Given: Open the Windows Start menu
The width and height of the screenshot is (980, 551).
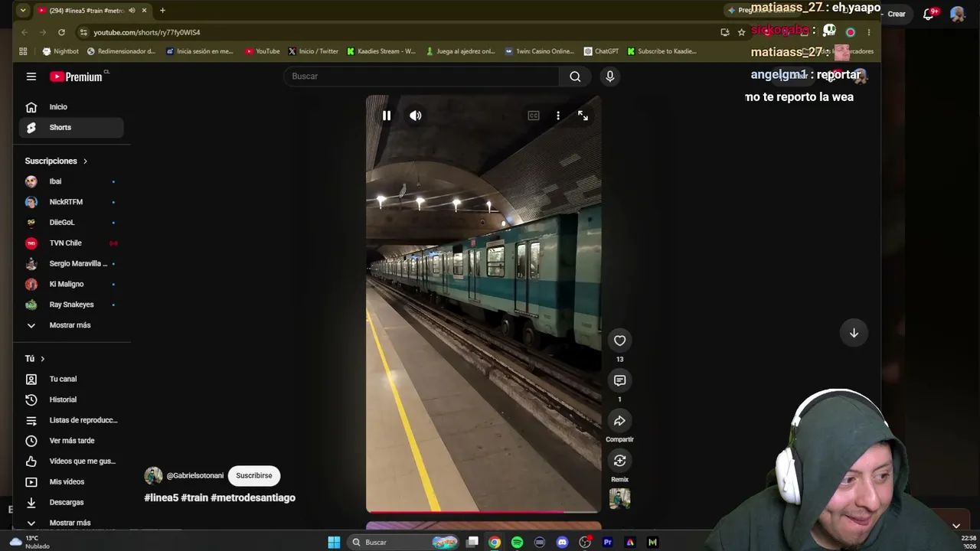Looking at the screenshot, I should [334, 543].
